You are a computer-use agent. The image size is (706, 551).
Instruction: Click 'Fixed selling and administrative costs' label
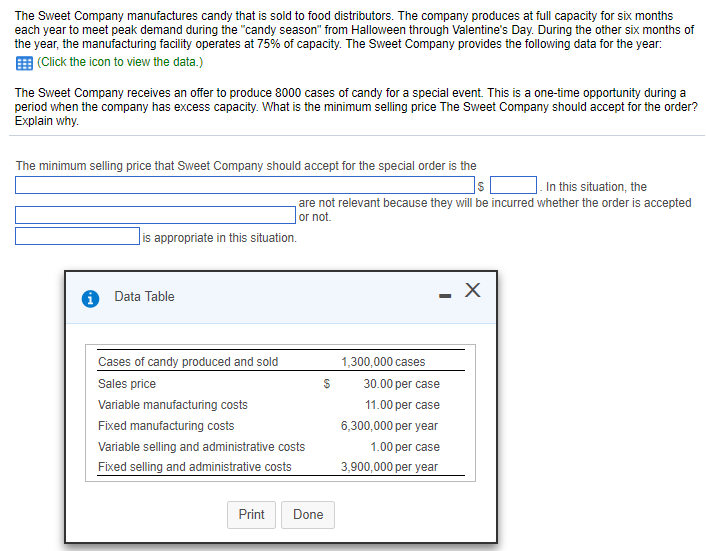pos(195,467)
